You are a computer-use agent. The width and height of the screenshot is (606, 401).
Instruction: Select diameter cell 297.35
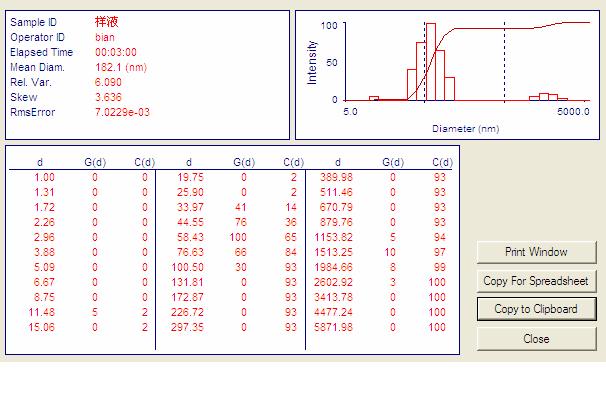tap(187, 327)
